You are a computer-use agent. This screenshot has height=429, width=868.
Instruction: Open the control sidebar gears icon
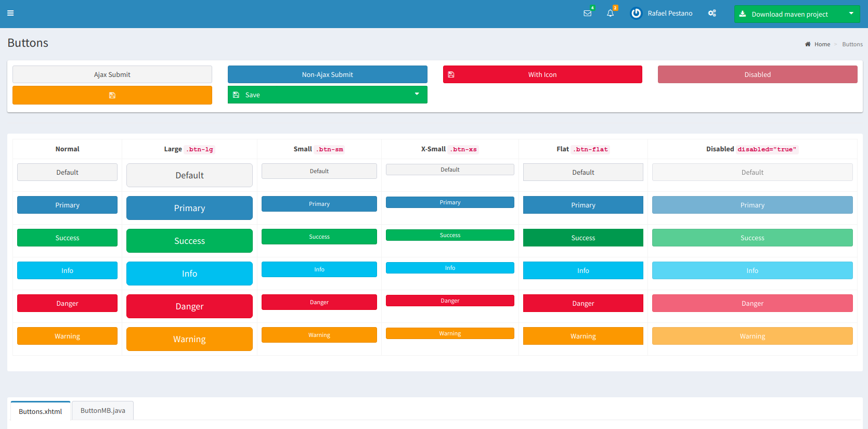point(712,14)
